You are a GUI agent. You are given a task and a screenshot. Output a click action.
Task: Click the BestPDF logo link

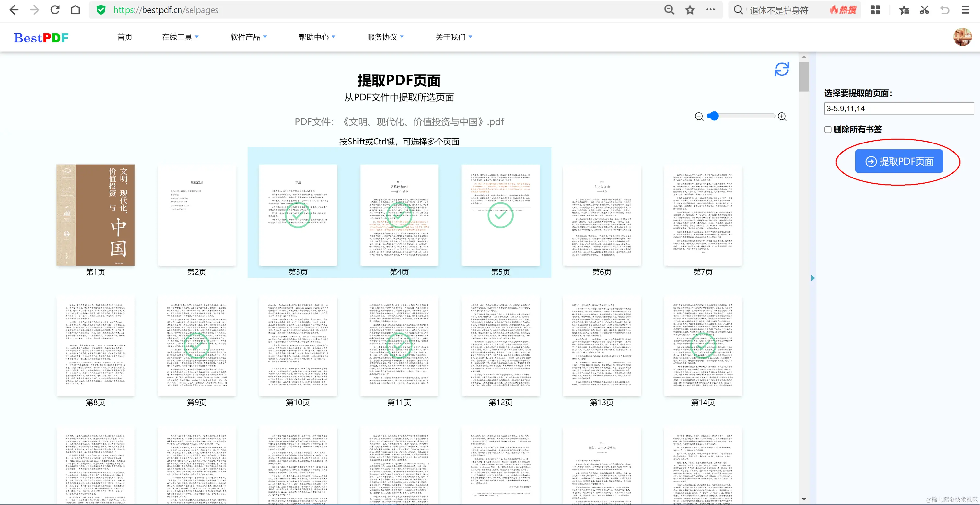pos(41,38)
